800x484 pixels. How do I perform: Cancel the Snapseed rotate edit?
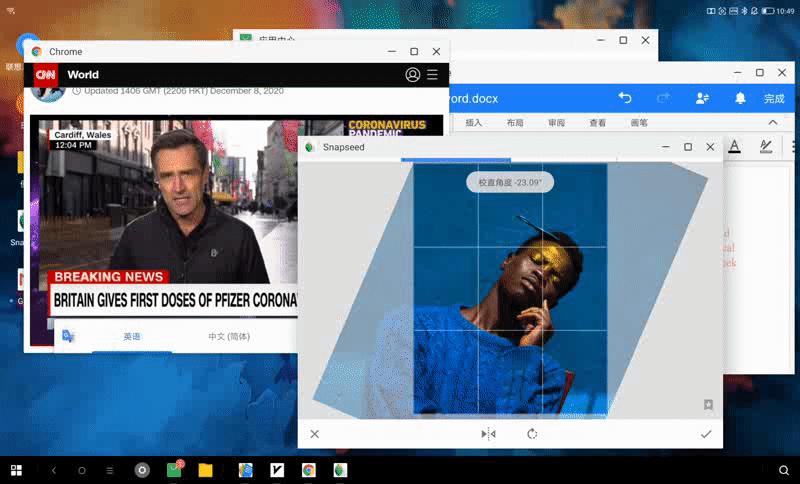(314, 434)
